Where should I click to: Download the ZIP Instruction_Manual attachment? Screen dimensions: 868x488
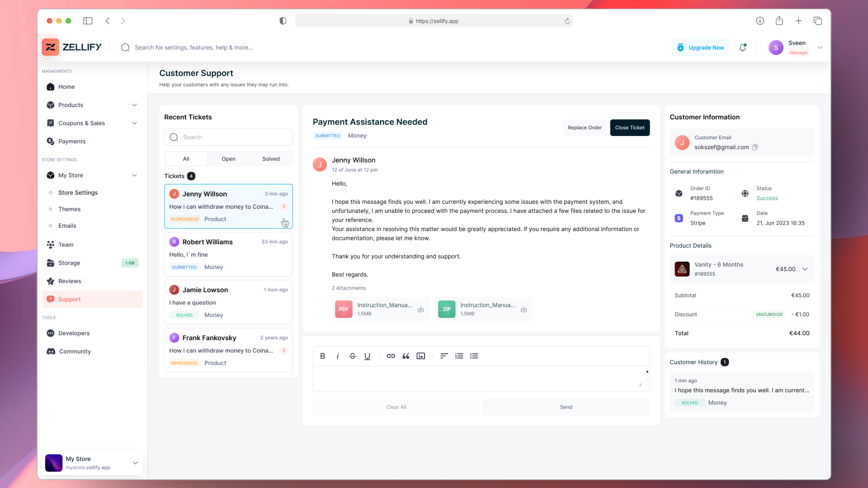(x=524, y=310)
